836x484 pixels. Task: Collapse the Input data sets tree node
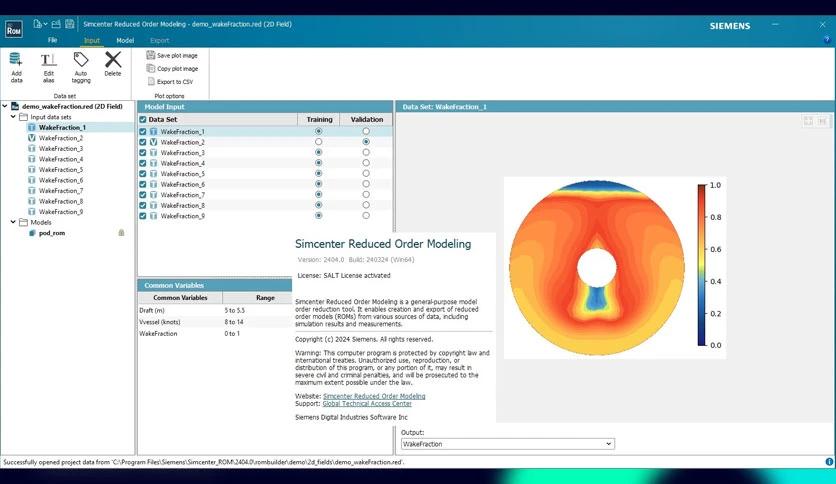[13, 117]
